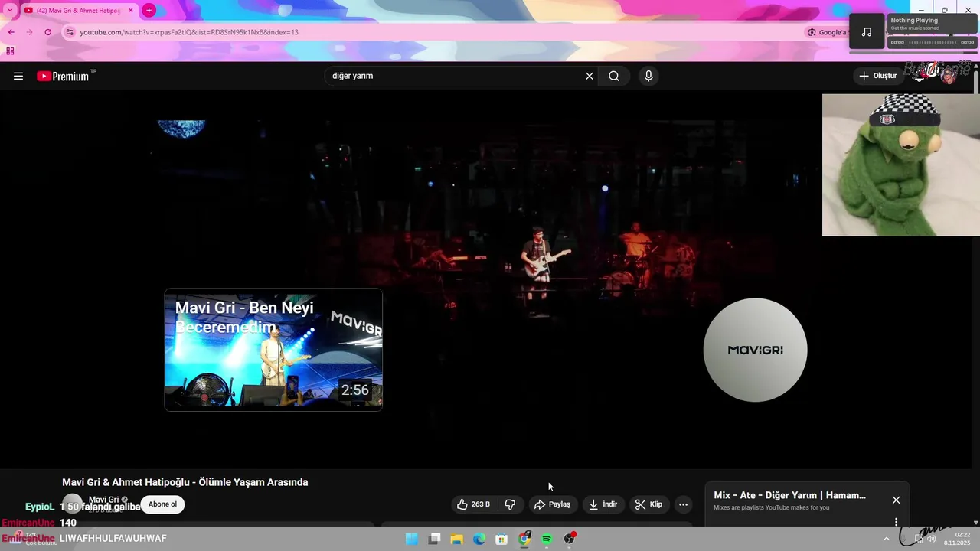Open the Mix playlist vertical dots menu
Image resolution: width=980 pixels, height=551 pixels.
(x=896, y=522)
